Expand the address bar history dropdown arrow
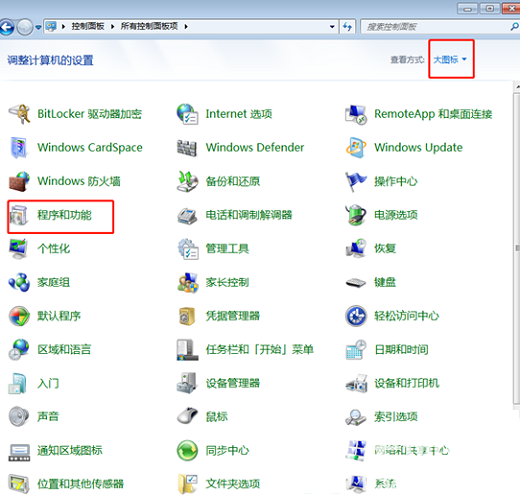520x495 pixels. [x=332, y=27]
